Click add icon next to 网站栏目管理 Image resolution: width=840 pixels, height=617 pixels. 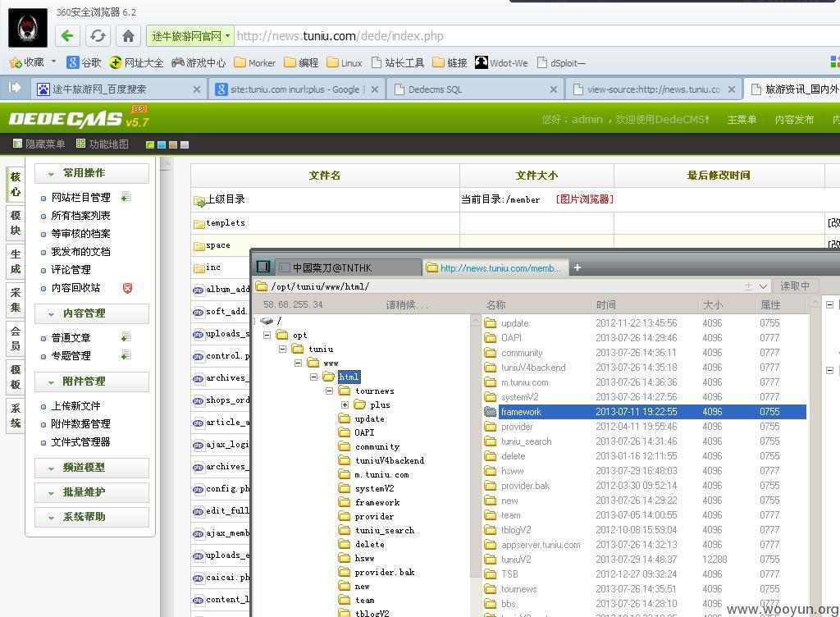(x=126, y=197)
